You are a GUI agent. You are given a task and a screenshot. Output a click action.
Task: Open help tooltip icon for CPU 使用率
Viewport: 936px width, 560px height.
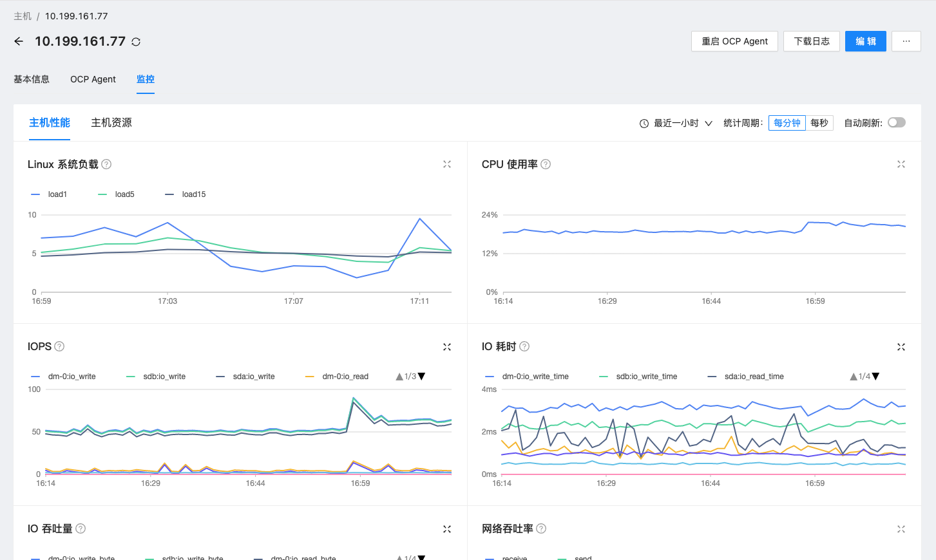click(x=546, y=164)
